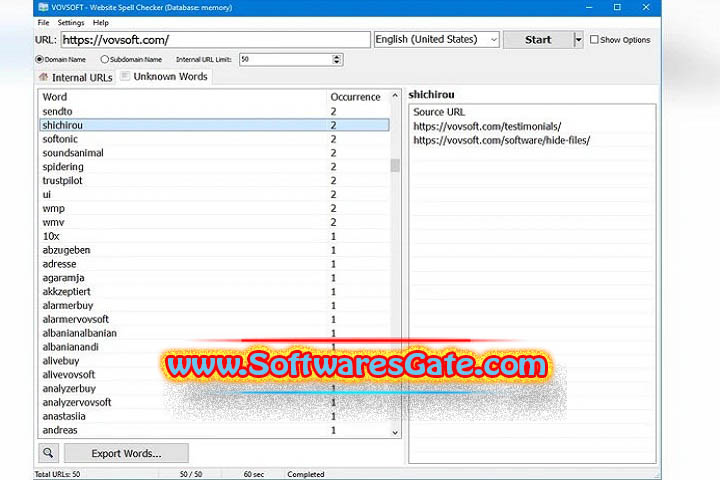Sort by the Word column header
The height and width of the screenshot is (480, 720).
(55, 97)
